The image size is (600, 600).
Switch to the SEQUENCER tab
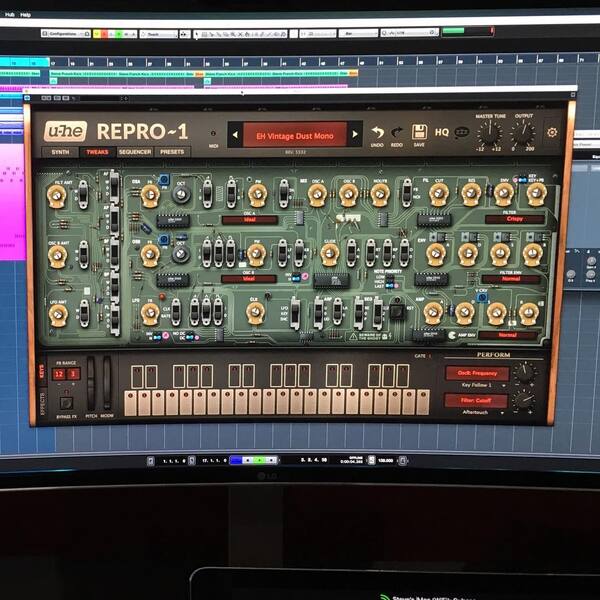coord(135,152)
